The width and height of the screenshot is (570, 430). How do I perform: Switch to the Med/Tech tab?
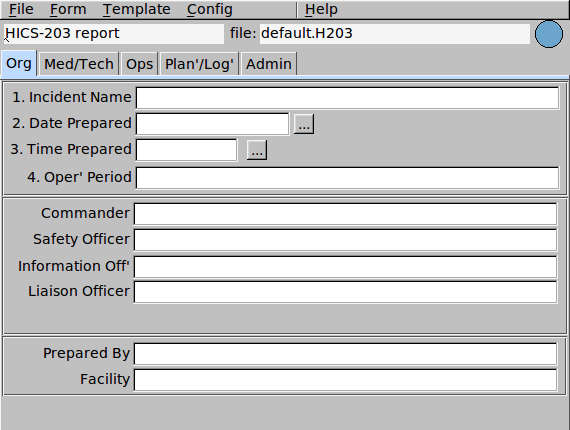(x=79, y=64)
